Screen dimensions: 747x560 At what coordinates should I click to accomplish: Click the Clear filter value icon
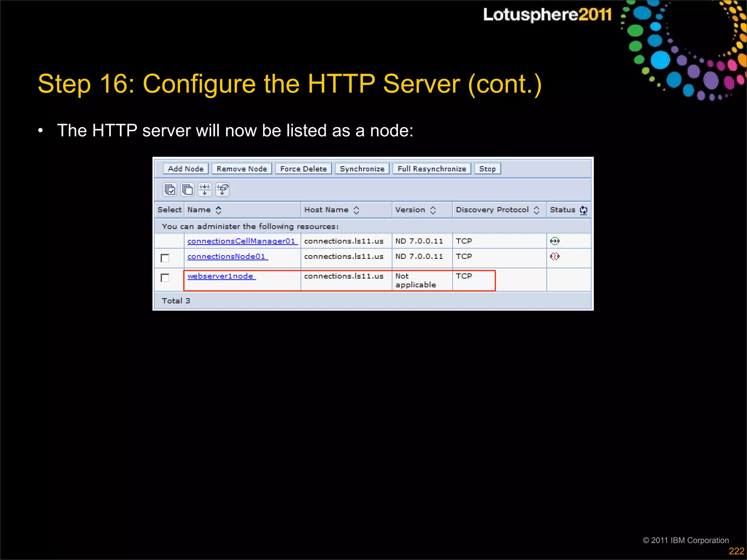click(222, 190)
